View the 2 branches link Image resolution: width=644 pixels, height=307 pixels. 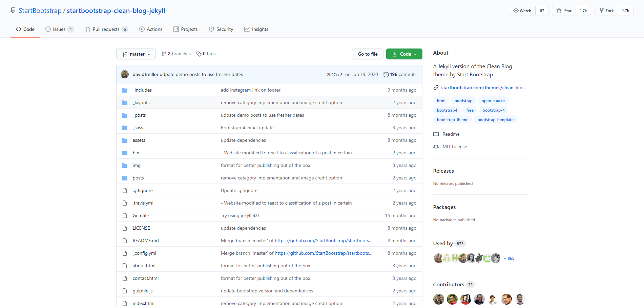tap(176, 54)
